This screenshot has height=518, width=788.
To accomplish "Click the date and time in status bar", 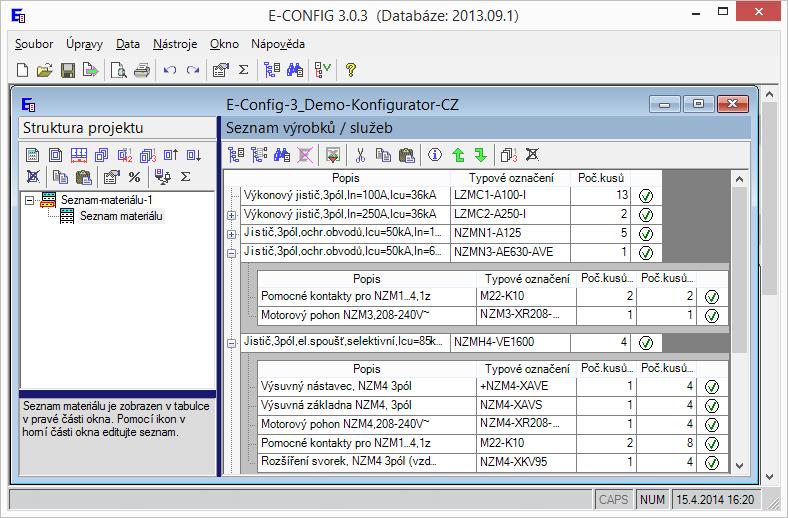I will pos(715,499).
